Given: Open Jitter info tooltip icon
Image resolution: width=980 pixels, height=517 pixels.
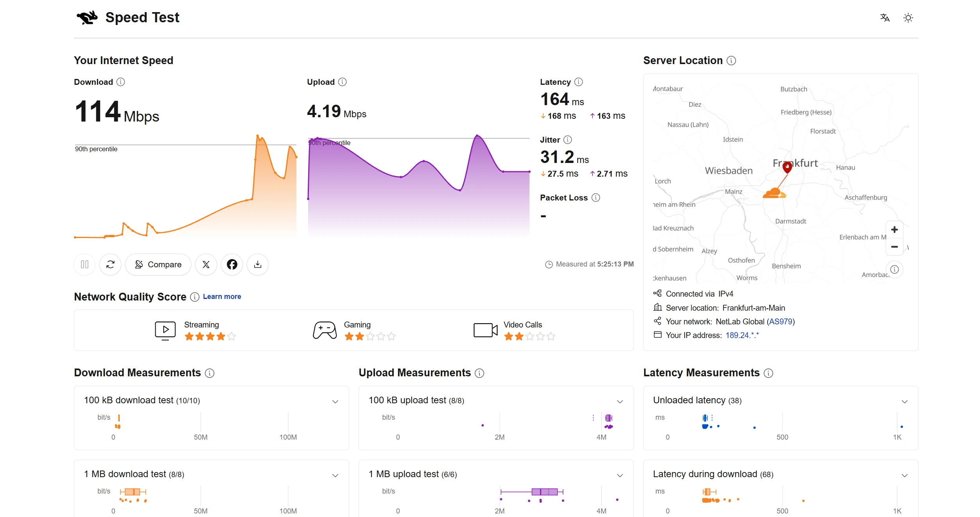Looking at the screenshot, I should tap(568, 140).
